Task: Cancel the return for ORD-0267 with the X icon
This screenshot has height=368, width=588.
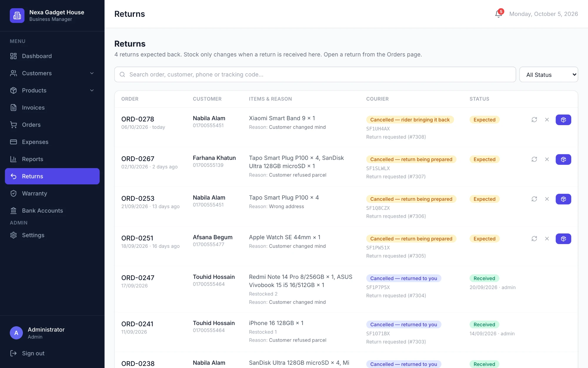Action: point(547,159)
